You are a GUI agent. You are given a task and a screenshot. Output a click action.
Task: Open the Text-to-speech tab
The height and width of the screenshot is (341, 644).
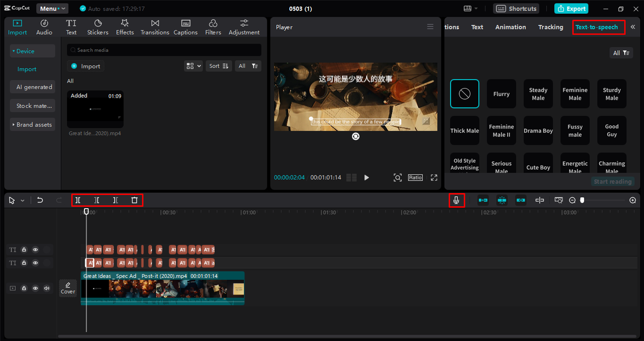click(x=597, y=27)
